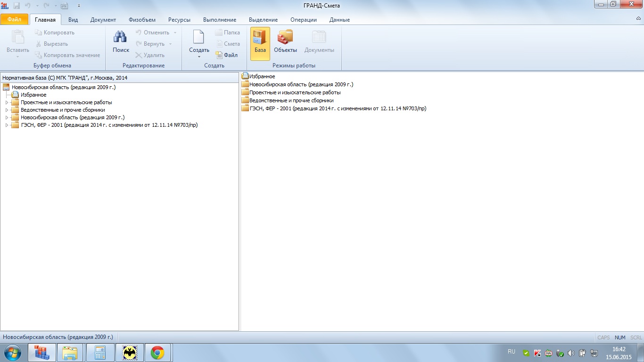Open the Customize Quick Access Toolbar dropdown
The image size is (644, 362).
pos(79,5)
